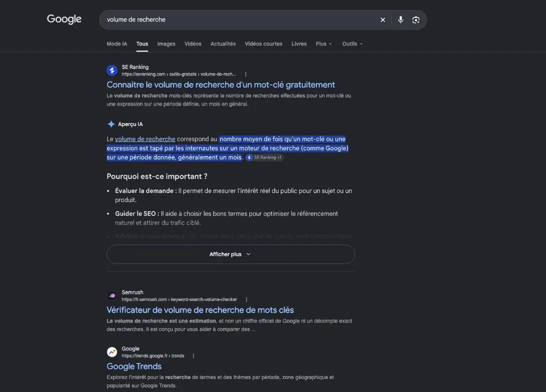
Task: Click the highlighted nombre moyen de fois text
Action: click(228, 148)
